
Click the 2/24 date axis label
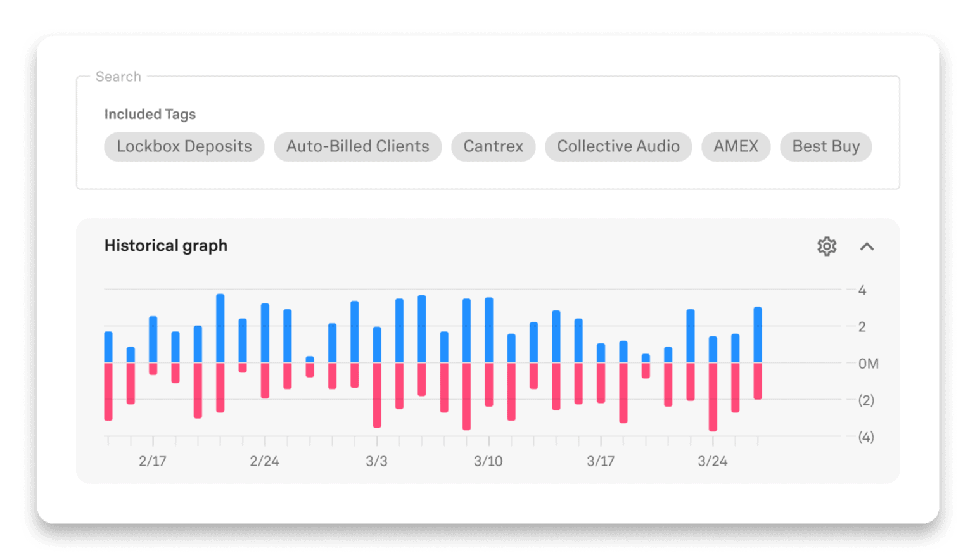coord(264,461)
